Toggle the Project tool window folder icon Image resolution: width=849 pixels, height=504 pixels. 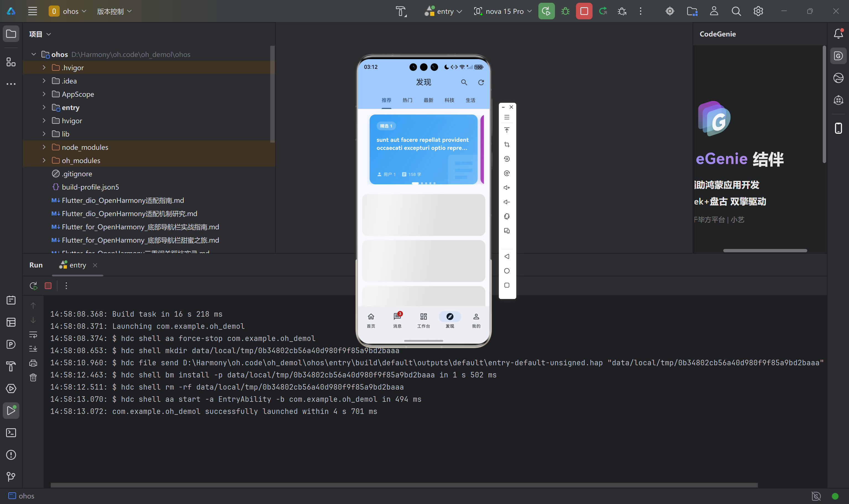[11, 34]
